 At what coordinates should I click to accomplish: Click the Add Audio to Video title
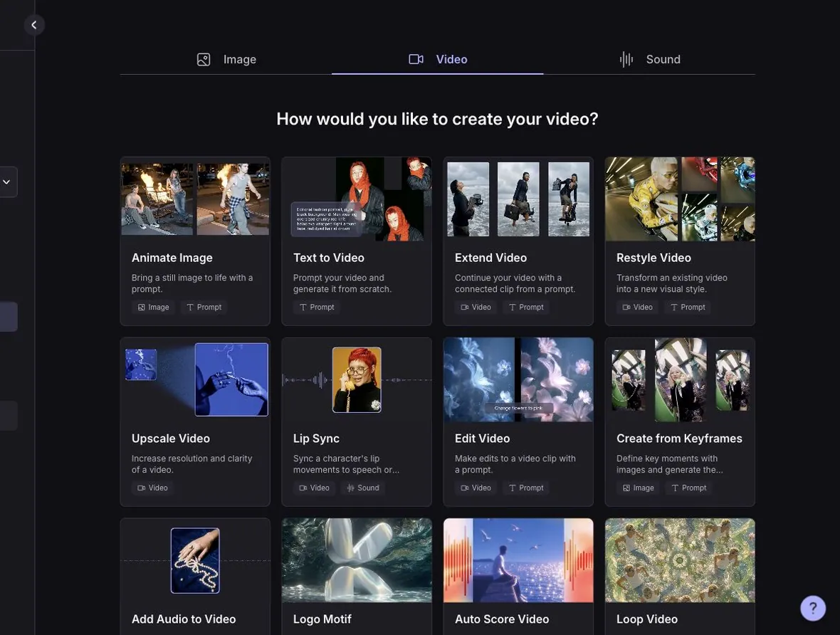point(184,619)
